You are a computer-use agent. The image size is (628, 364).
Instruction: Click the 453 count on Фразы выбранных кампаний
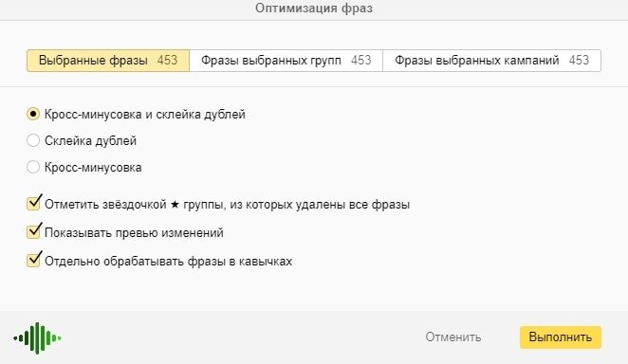click(579, 60)
